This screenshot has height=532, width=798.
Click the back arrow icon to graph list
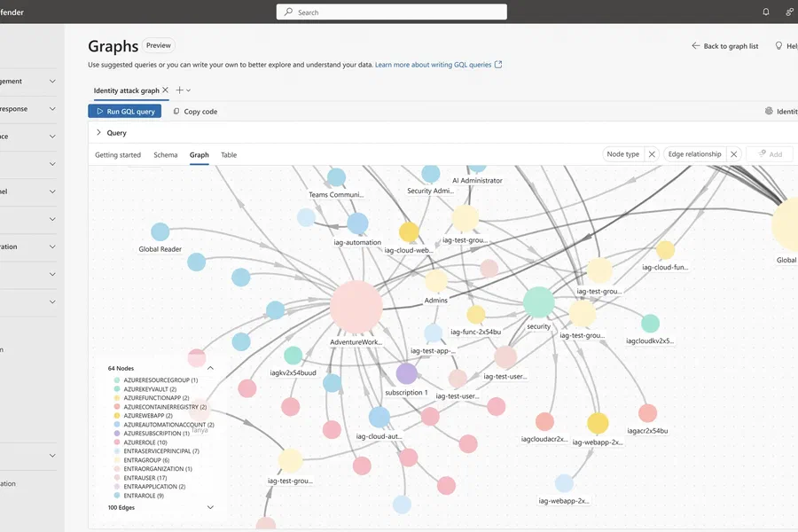click(x=695, y=46)
